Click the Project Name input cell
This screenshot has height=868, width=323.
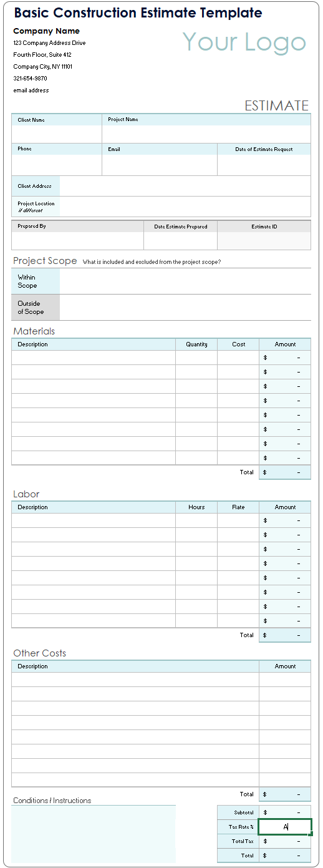click(x=206, y=134)
